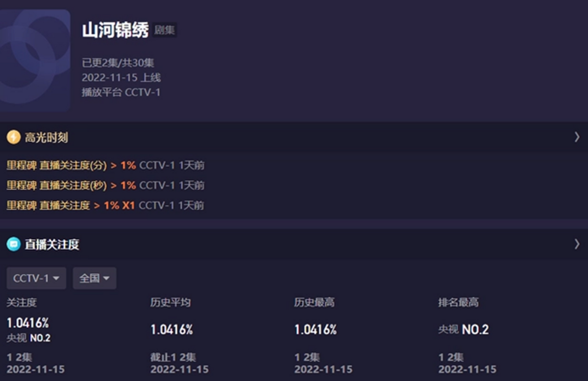The image size is (588, 381).
Task: Click the 历史平均 column label
Action: click(171, 303)
